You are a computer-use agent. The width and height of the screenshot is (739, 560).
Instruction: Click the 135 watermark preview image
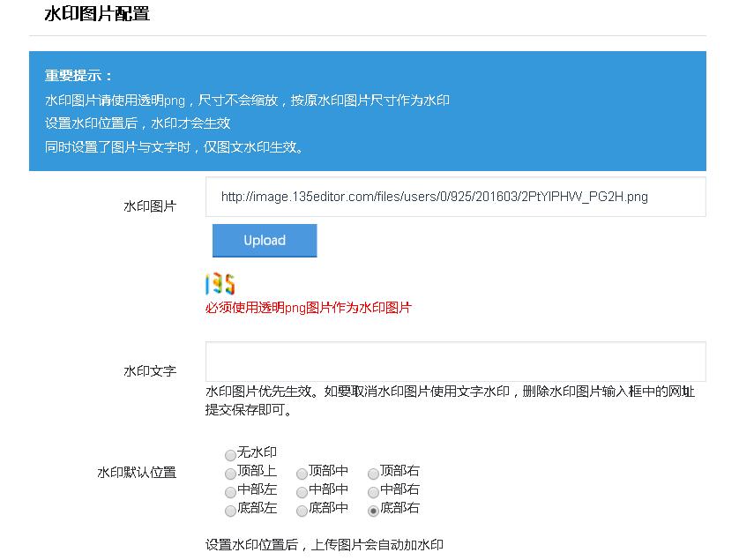pos(220,282)
